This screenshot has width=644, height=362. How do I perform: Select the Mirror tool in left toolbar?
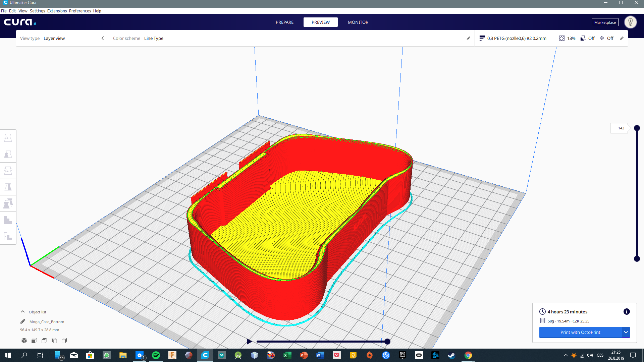pos(8,187)
